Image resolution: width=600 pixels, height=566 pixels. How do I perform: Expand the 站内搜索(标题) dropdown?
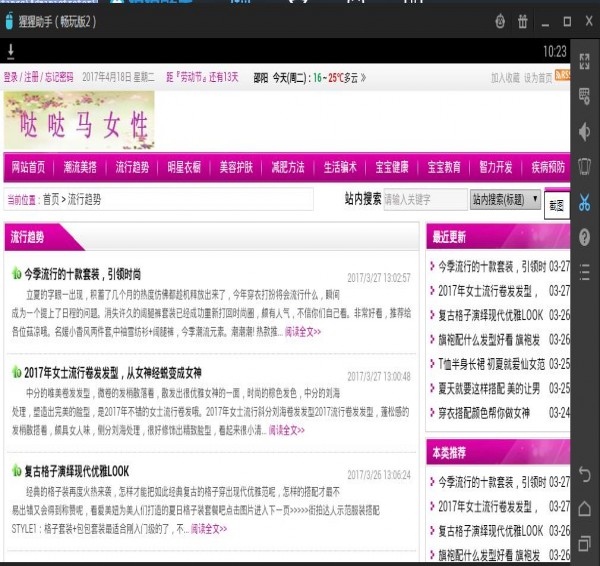coord(505,199)
